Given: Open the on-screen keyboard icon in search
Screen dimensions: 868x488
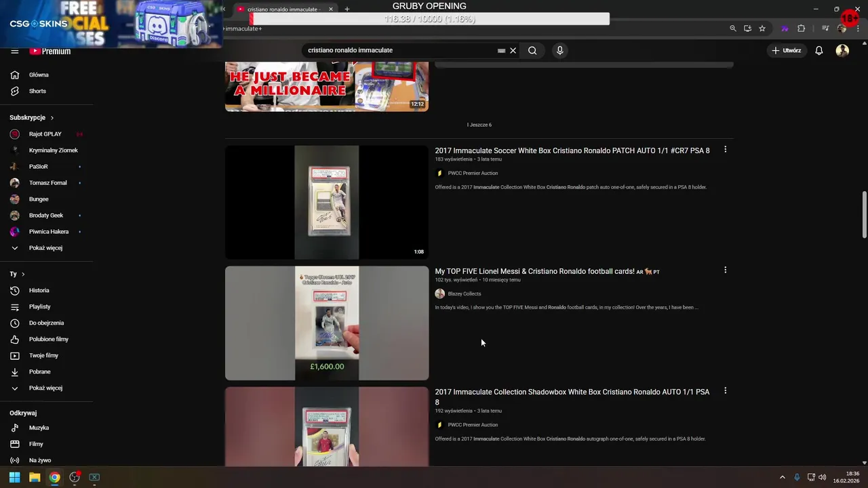Looking at the screenshot, I should 501,50.
